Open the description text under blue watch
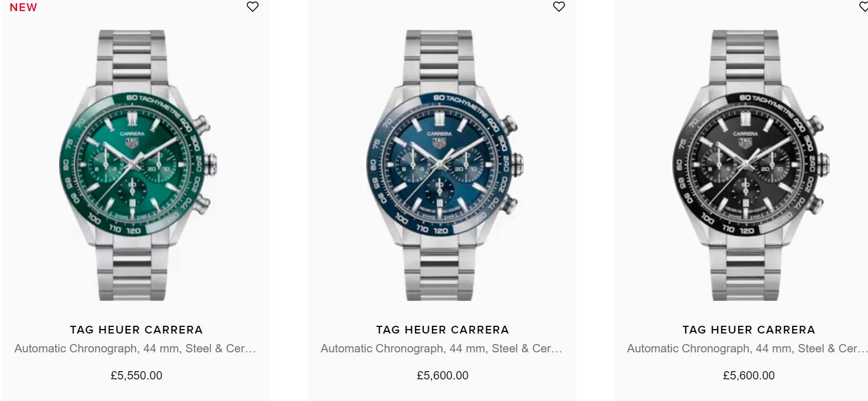Screen dimensions: 868x401 (441, 348)
